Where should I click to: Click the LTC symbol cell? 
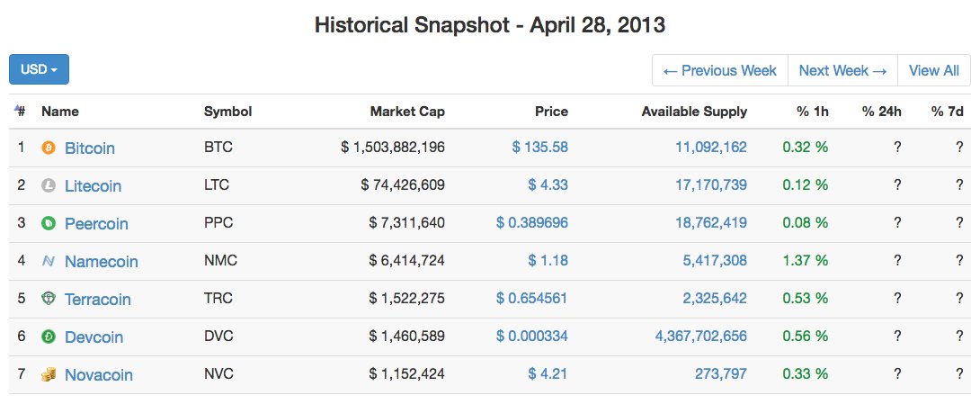[x=217, y=185]
